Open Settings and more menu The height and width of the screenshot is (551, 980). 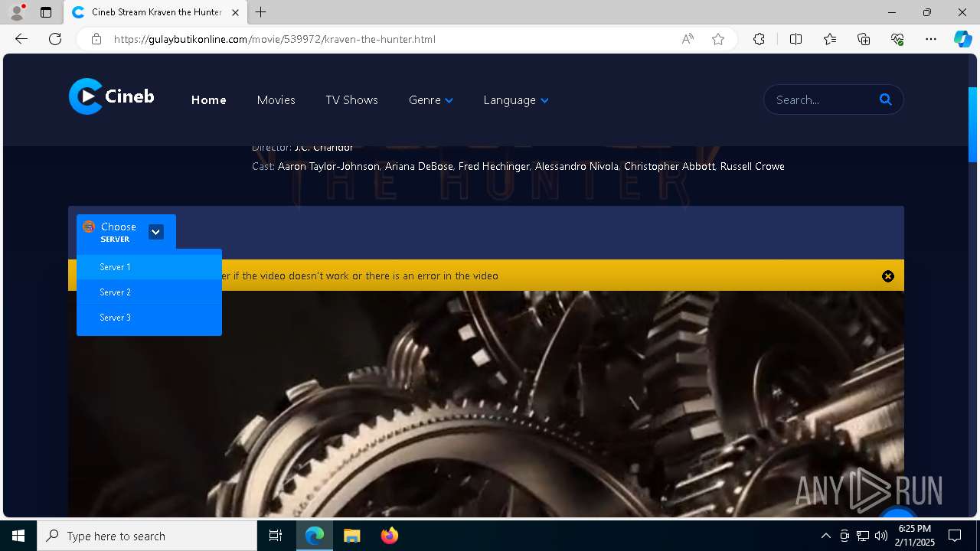[x=931, y=39]
